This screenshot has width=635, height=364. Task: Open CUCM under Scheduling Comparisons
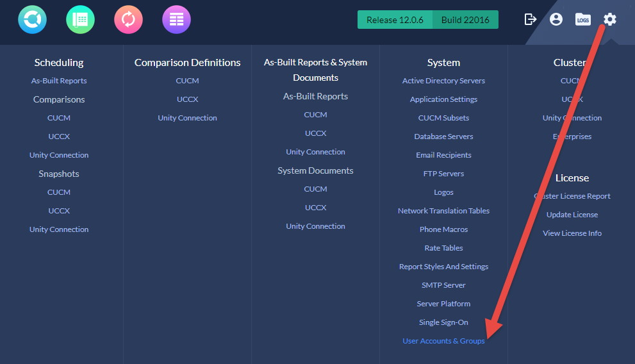(59, 118)
